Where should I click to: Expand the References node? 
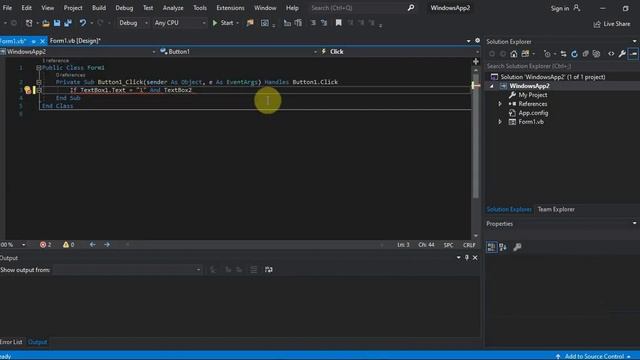(x=500, y=104)
